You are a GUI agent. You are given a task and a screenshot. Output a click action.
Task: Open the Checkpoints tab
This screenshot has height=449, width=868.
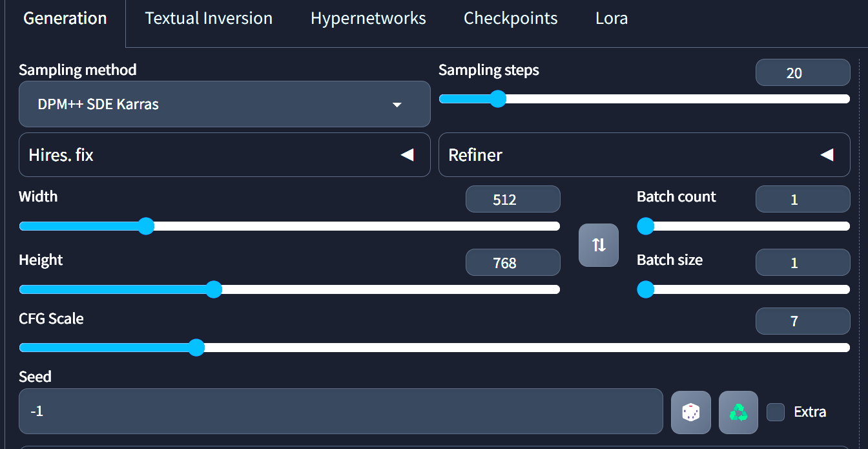[x=510, y=18]
